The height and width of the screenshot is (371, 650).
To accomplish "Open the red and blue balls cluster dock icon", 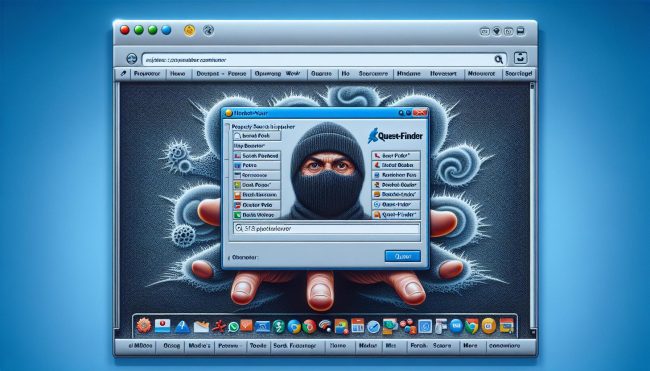I will click(407, 327).
